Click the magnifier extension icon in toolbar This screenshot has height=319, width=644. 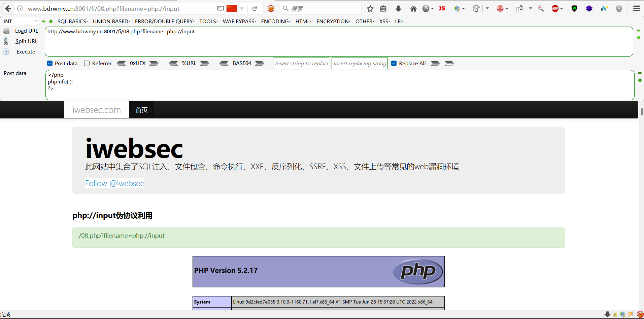click(x=541, y=8)
